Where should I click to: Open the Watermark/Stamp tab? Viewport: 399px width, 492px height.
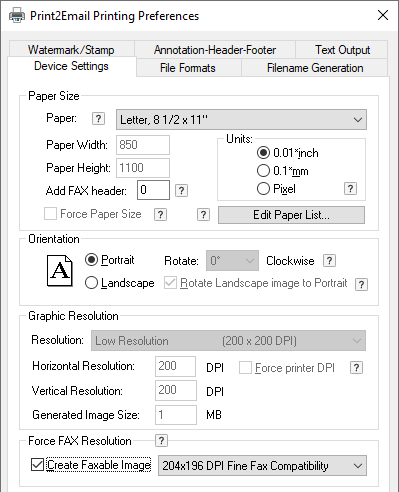click(x=71, y=50)
